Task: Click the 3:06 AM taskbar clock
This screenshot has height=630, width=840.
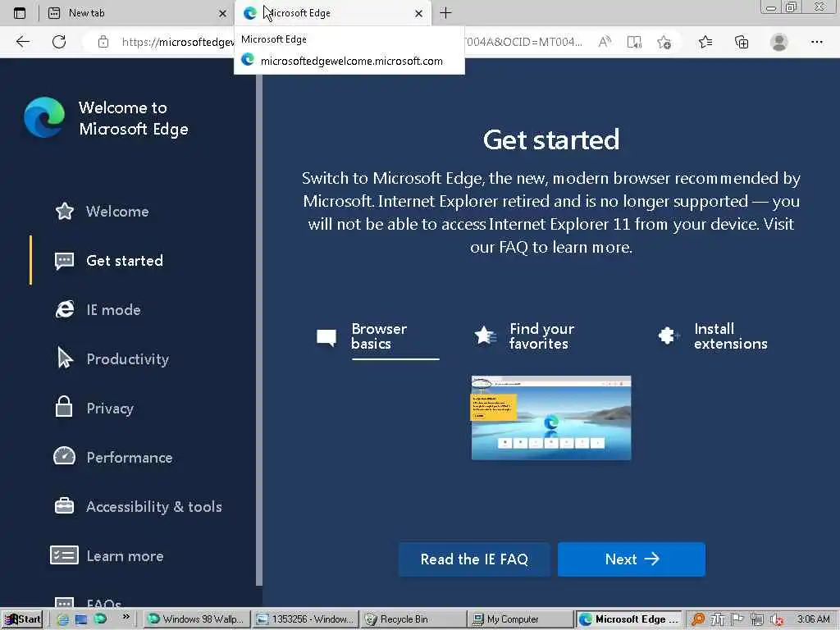Action: [x=813, y=619]
